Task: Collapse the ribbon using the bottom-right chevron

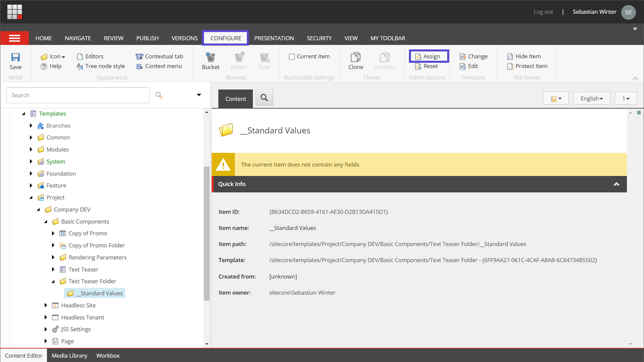Action: coord(635,78)
